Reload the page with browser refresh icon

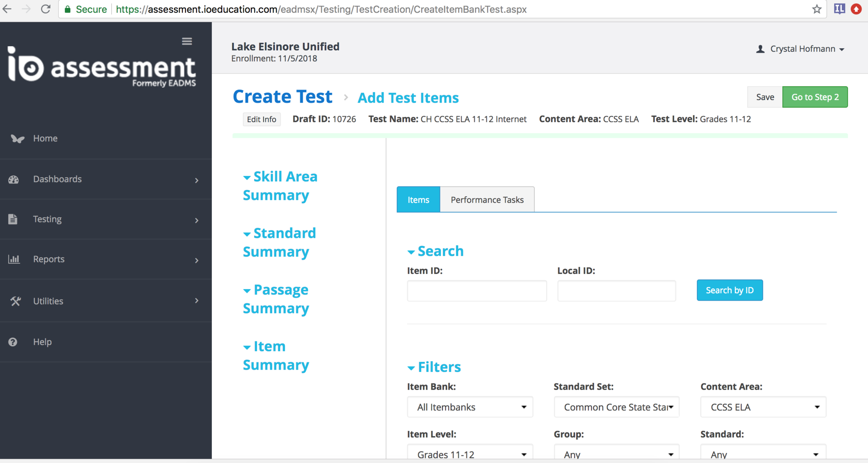[46, 9]
